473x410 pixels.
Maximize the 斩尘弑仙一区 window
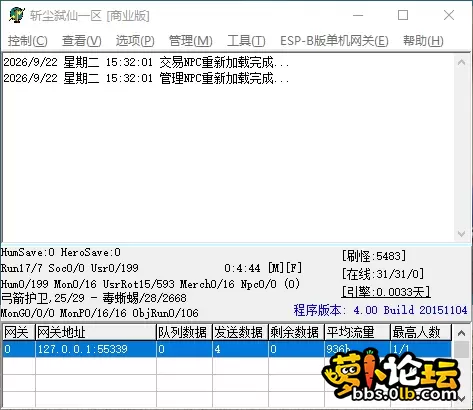pyautogui.click(x=403, y=15)
